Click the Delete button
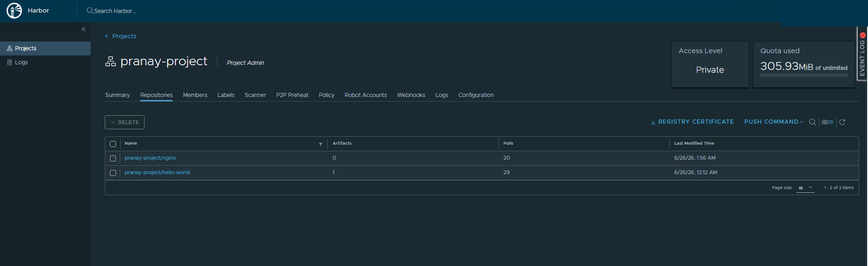Screen dimensions: 868x266 [x=124, y=122]
